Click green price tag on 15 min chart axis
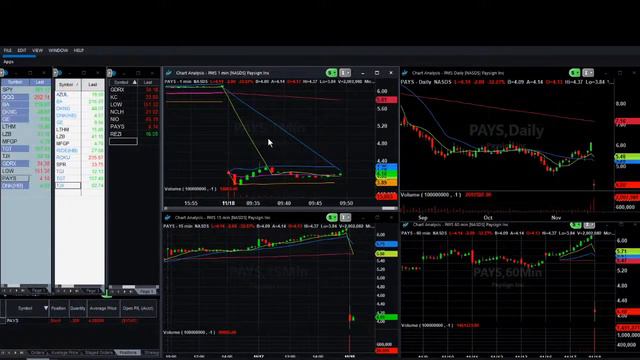The width and height of the screenshot is (640, 360). point(386,317)
